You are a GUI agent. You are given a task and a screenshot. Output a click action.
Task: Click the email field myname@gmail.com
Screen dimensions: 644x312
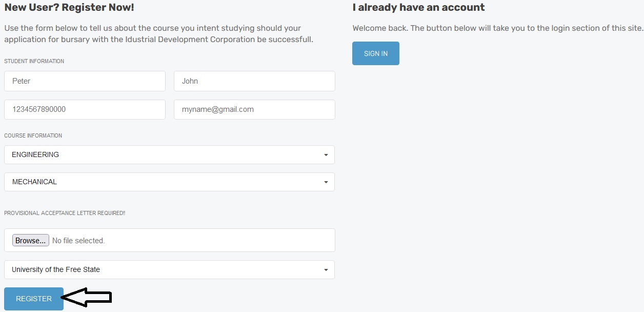254,109
